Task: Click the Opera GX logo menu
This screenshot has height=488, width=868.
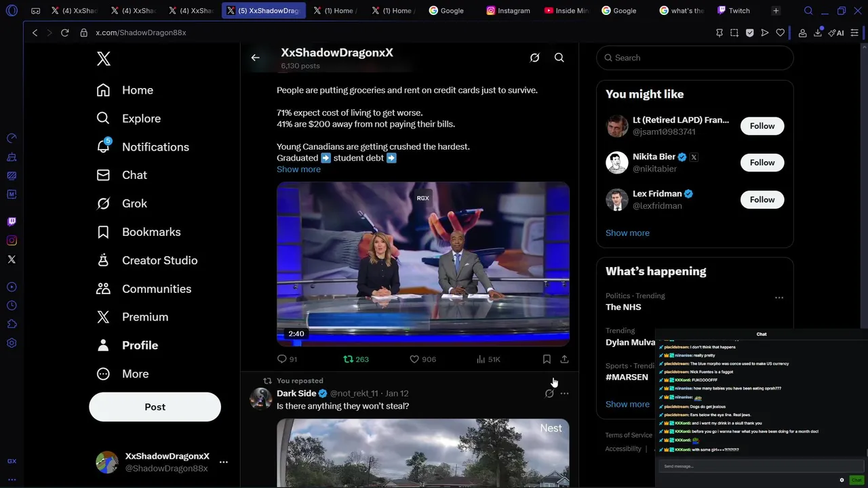Action: coord(12,11)
